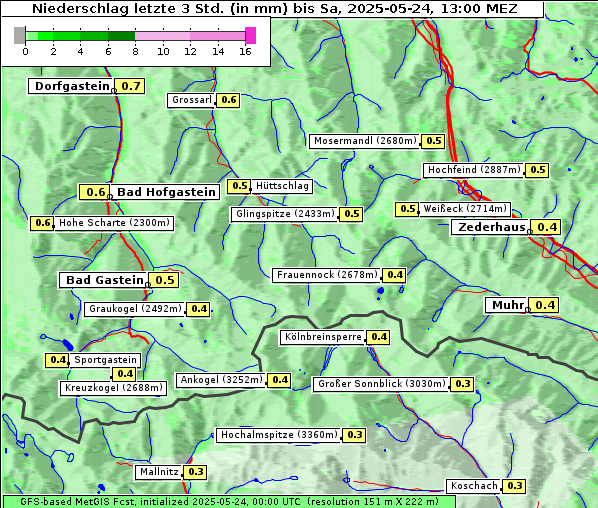598x508 pixels.
Task: Select the Glingspitze (2433m) label
Action: (x=285, y=214)
